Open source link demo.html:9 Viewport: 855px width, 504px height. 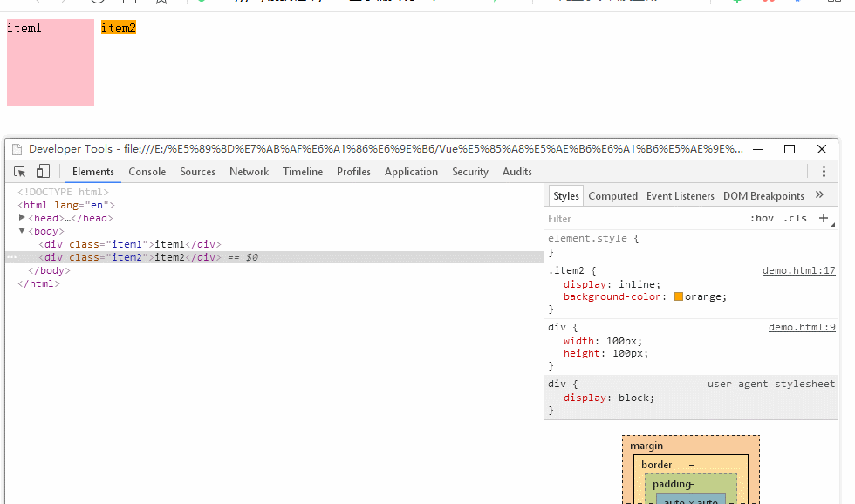click(802, 327)
